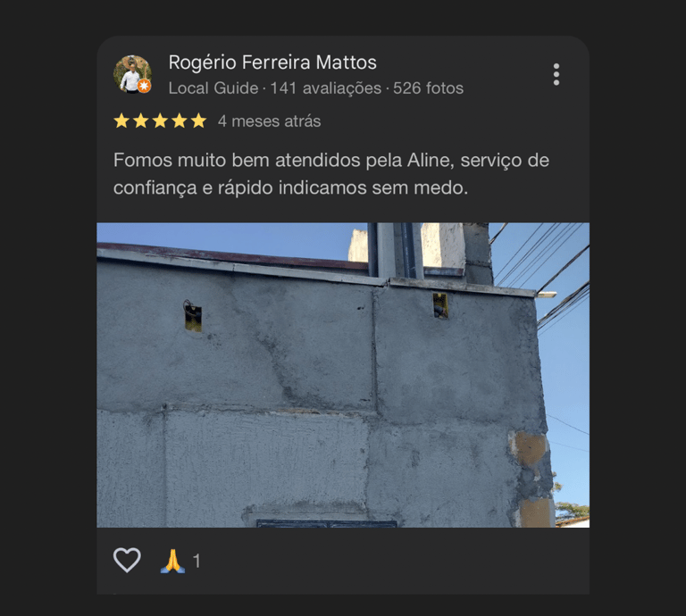Tap the praying hands reaction emoji

coord(172,561)
